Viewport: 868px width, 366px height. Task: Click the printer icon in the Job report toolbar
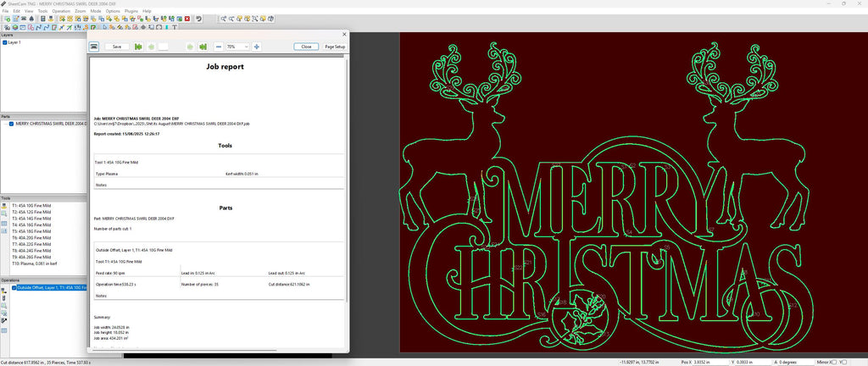(x=94, y=47)
